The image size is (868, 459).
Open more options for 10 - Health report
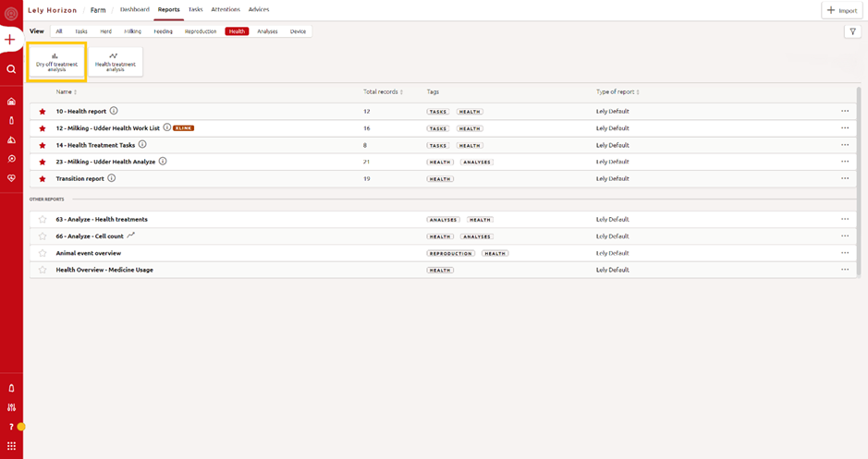845,111
